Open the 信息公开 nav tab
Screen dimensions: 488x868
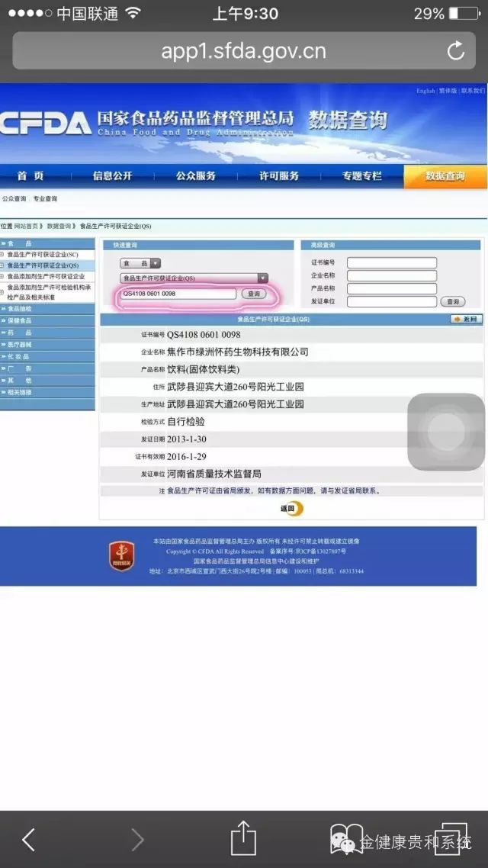tap(112, 176)
